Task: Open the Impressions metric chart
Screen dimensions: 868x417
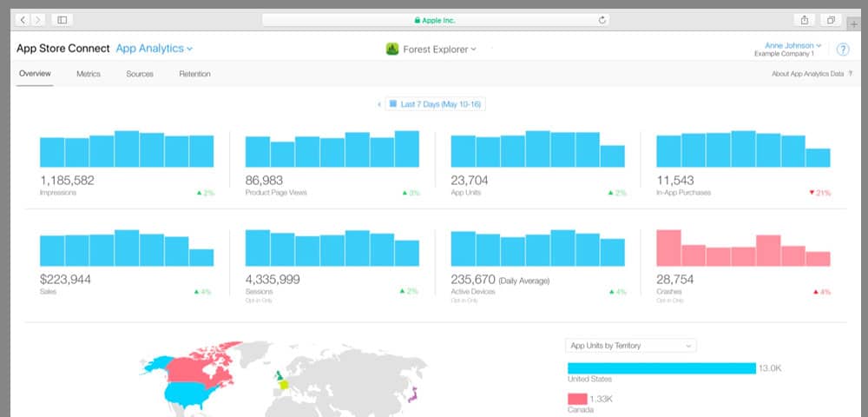Action: tap(127, 149)
